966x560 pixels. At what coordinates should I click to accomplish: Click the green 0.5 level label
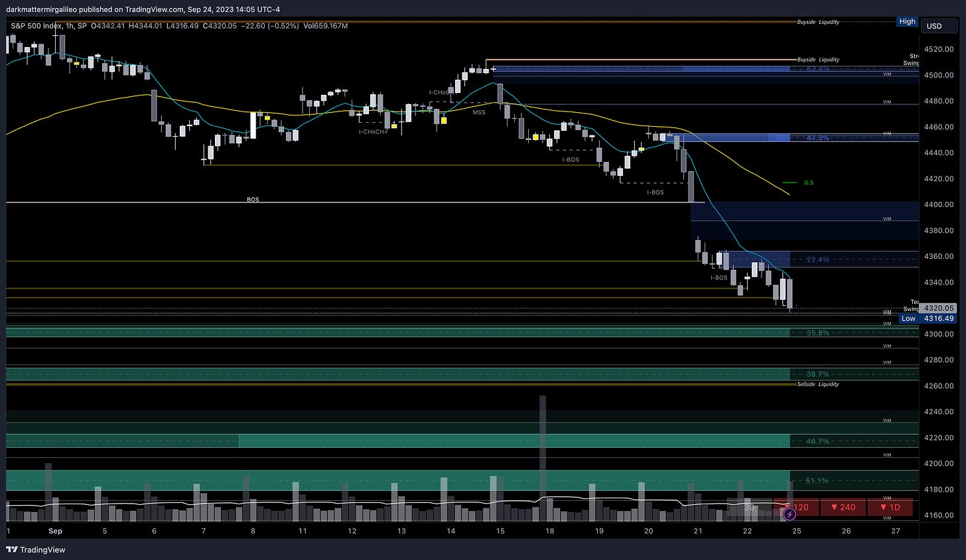click(x=809, y=182)
